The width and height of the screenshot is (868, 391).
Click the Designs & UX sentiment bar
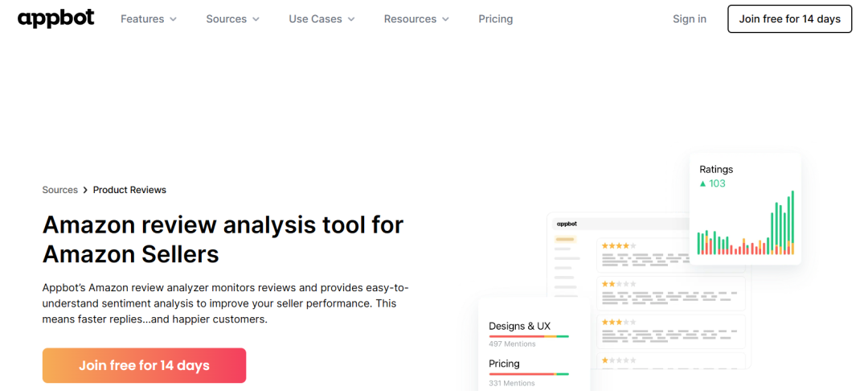point(529,335)
